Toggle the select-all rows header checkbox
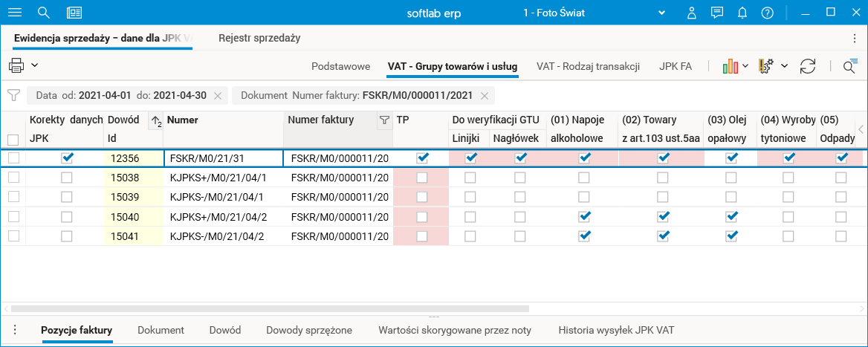868x347 pixels. tap(13, 139)
